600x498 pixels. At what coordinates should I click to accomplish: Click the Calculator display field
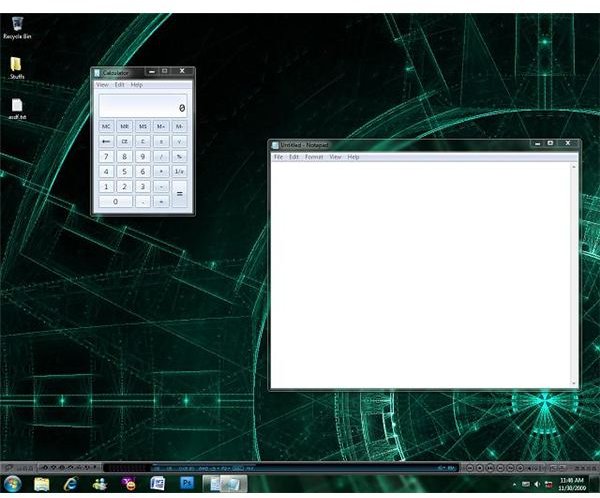[x=143, y=106]
